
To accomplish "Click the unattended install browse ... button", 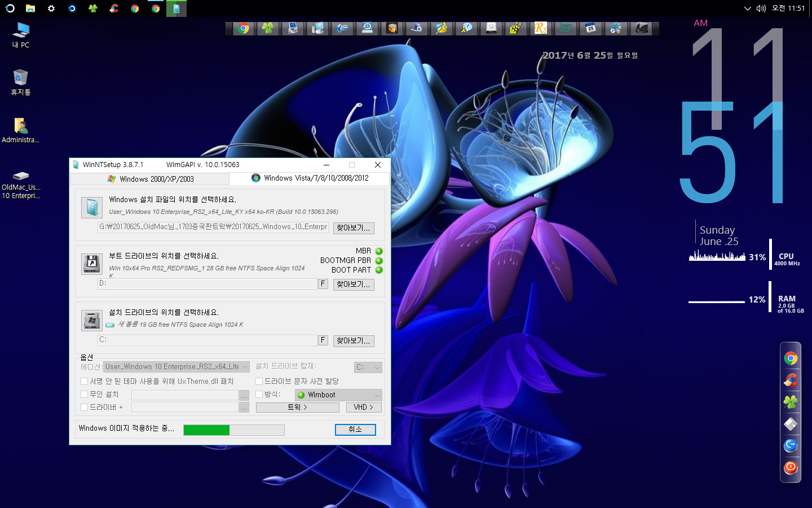I will (x=244, y=395).
